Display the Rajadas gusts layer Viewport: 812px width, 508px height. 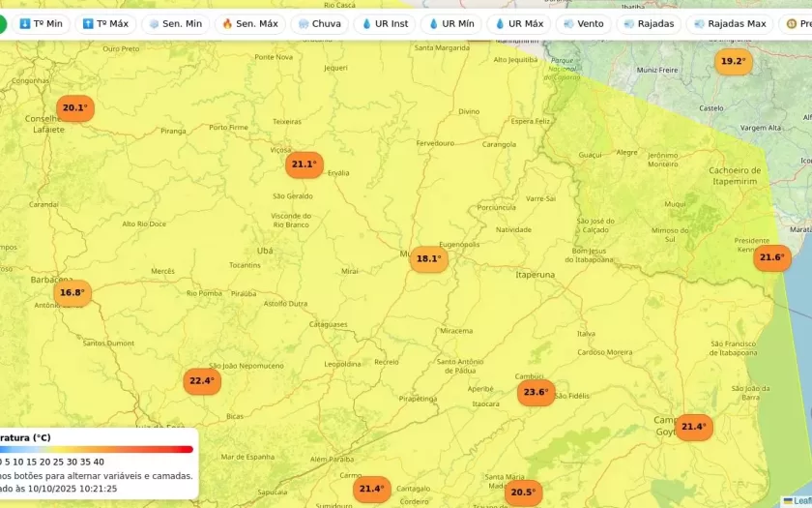coord(649,24)
